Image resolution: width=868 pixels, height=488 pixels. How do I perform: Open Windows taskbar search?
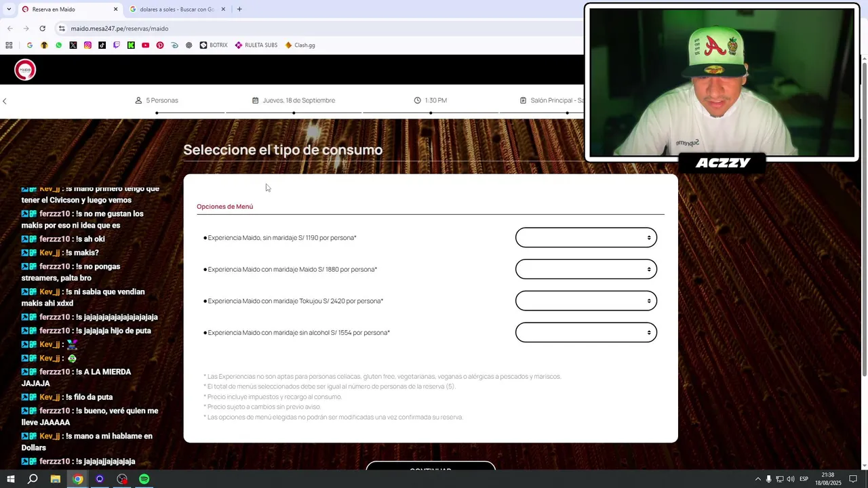click(x=33, y=479)
